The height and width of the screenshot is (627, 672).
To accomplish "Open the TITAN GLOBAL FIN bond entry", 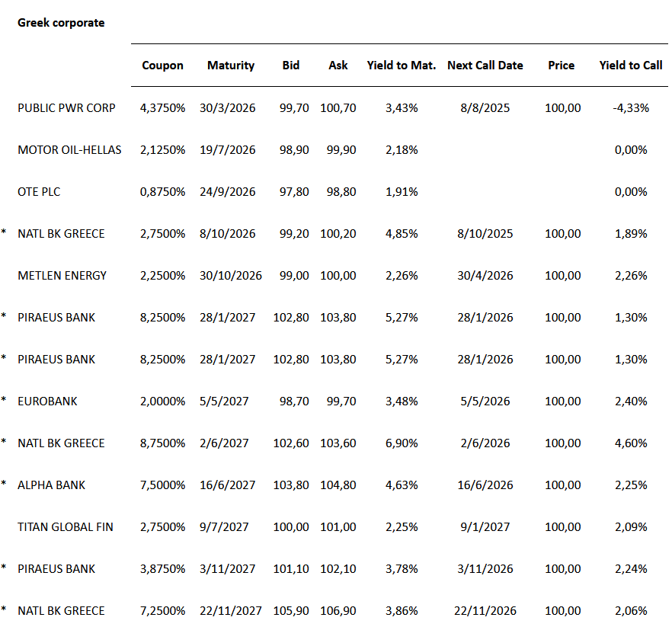I will (66, 527).
